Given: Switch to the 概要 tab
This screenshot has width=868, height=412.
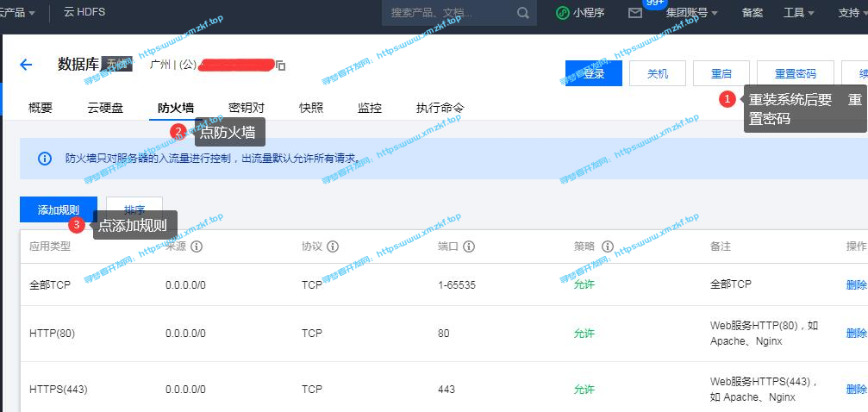Looking at the screenshot, I should point(41,108).
